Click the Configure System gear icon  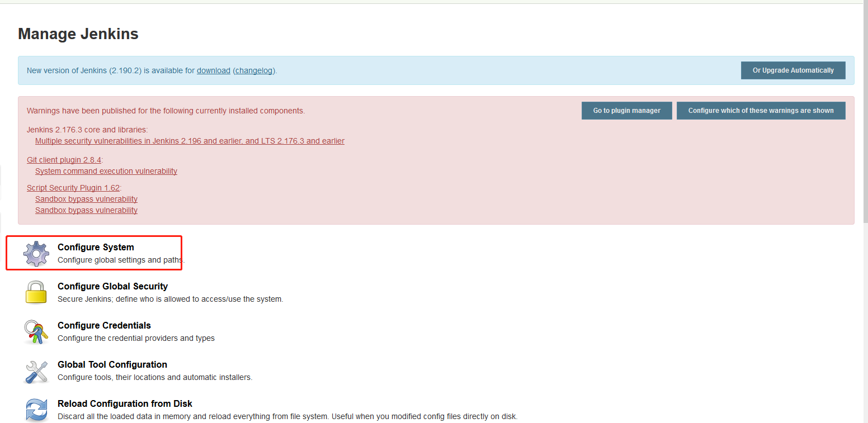[36, 254]
